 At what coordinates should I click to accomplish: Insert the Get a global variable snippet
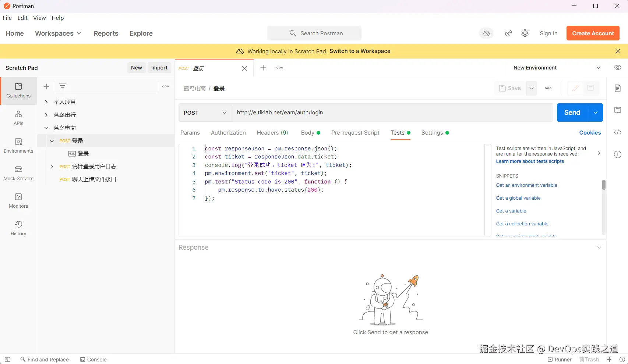tap(518, 198)
